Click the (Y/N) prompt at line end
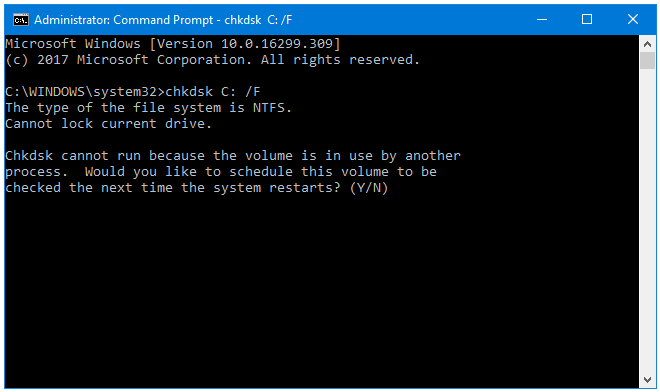 (369, 188)
